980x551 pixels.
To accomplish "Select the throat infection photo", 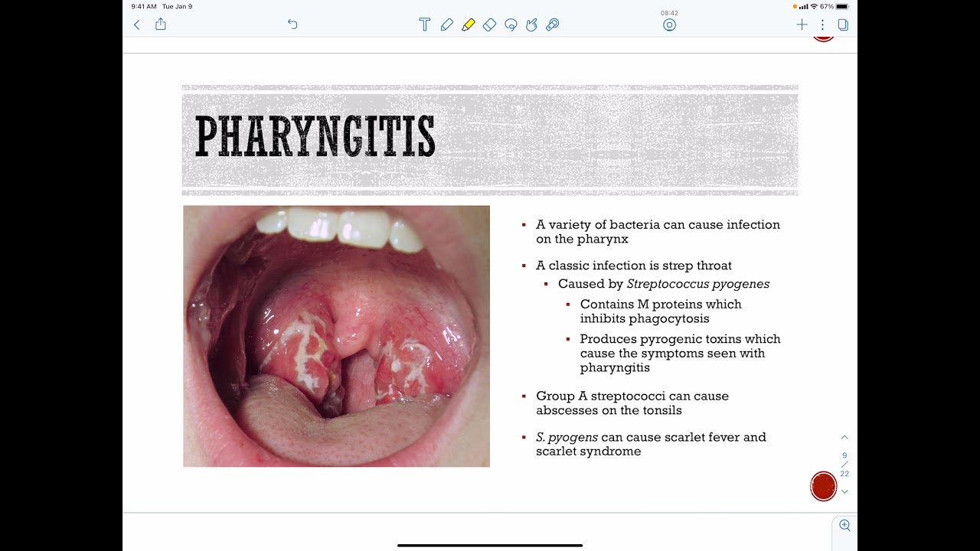I will point(336,336).
